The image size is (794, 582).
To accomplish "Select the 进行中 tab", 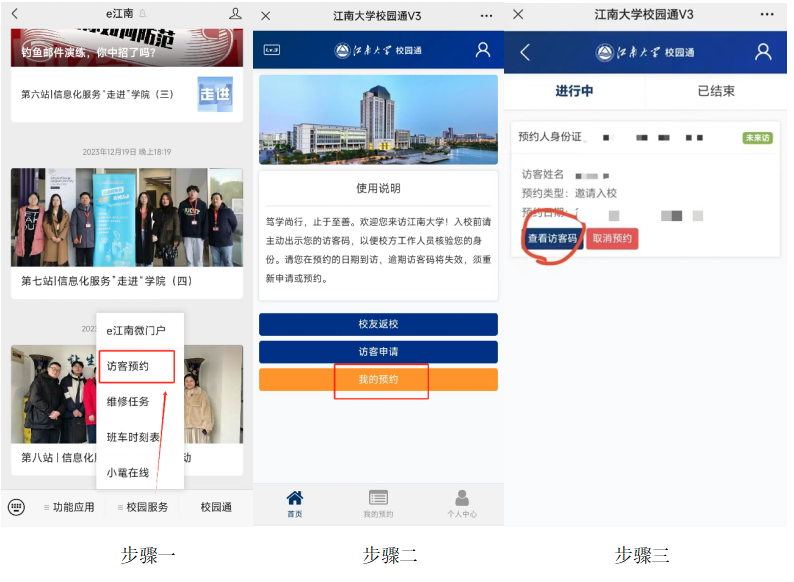I will (574, 91).
